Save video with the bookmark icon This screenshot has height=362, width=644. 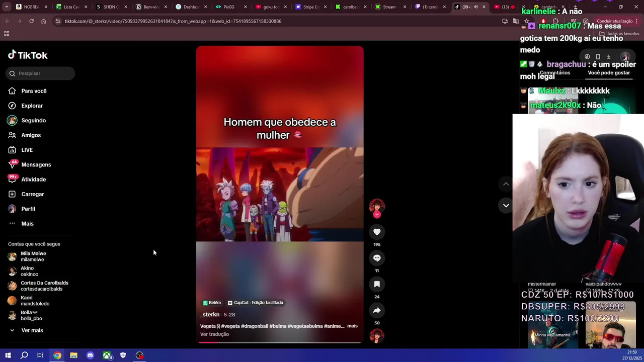click(x=377, y=284)
